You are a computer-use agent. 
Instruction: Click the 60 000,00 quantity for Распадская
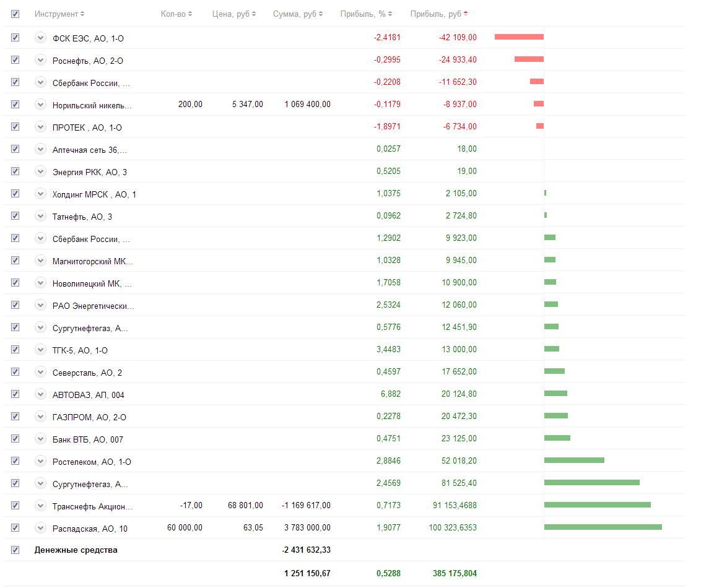coord(185,528)
